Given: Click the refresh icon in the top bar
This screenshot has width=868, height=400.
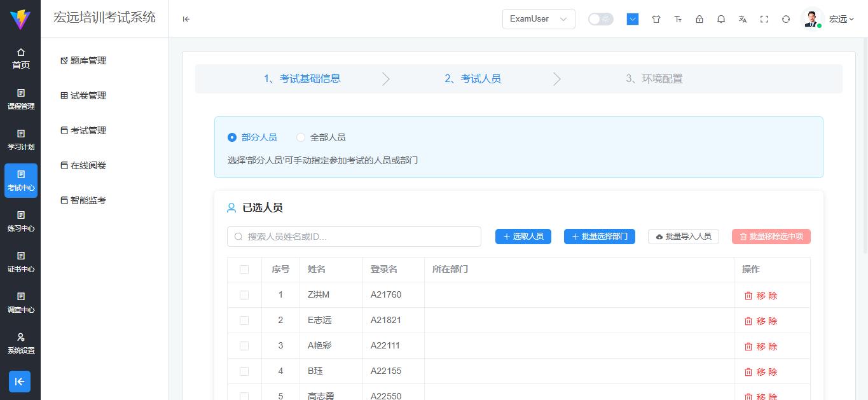Looking at the screenshot, I should [786, 19].
